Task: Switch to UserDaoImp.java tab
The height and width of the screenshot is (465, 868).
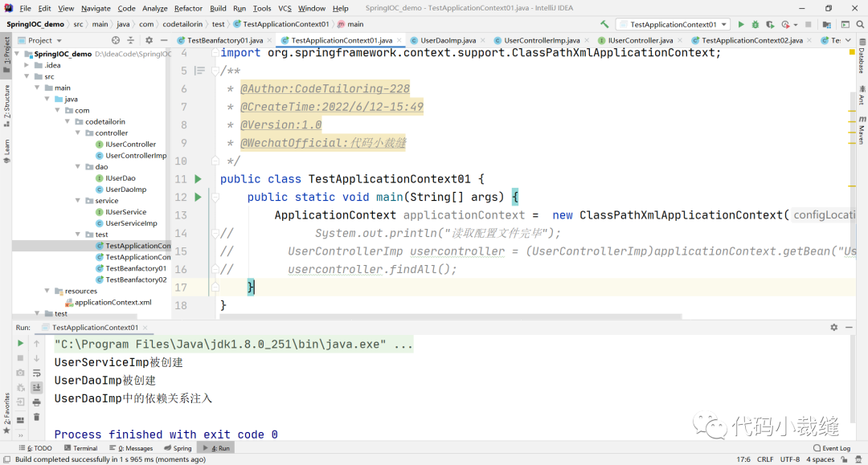Action: [x=448, y=40]
